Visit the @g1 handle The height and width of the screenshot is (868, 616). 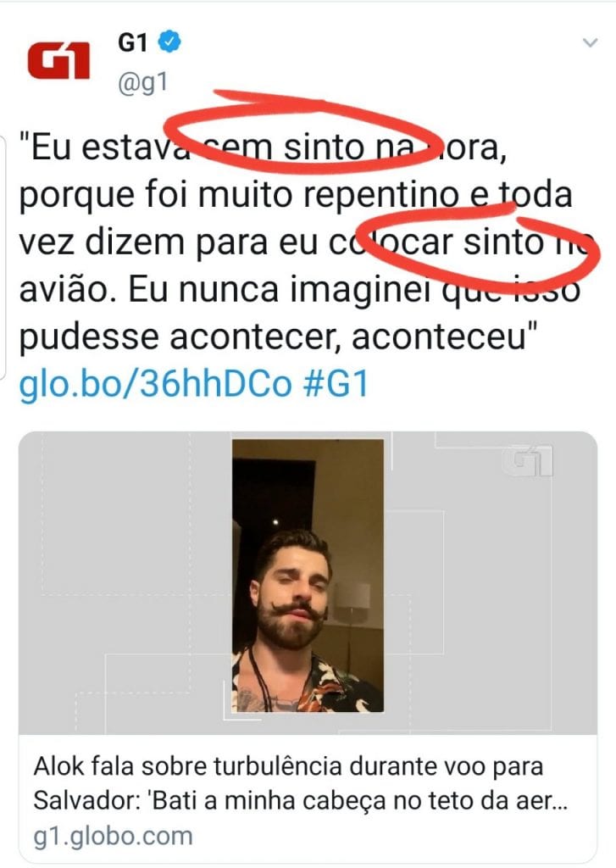pyautogui.click(x=143, y=83)
